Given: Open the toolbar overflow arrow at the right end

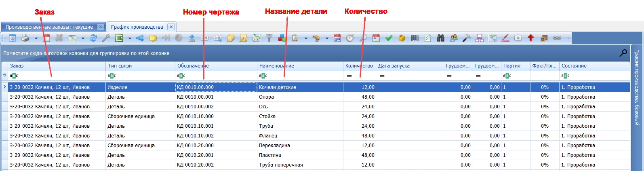Looking at the screenshot, I should tap(568, 38).
